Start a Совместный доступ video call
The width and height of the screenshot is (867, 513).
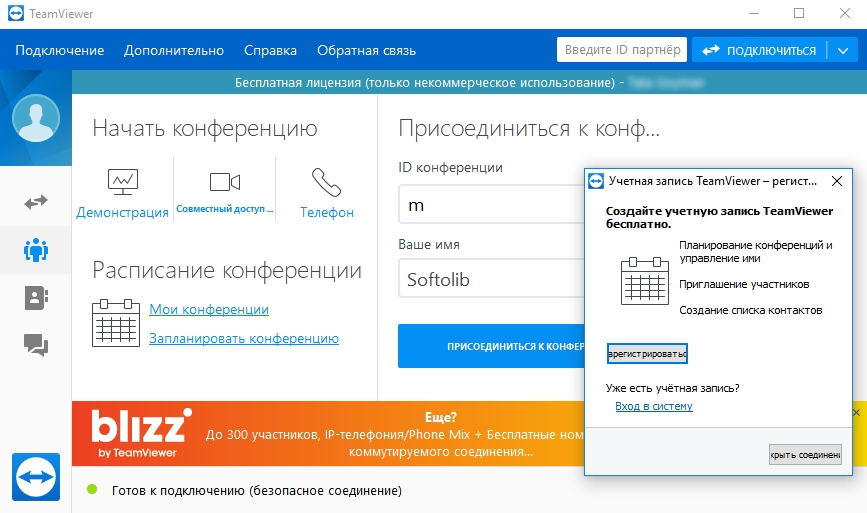click(224, 191)
